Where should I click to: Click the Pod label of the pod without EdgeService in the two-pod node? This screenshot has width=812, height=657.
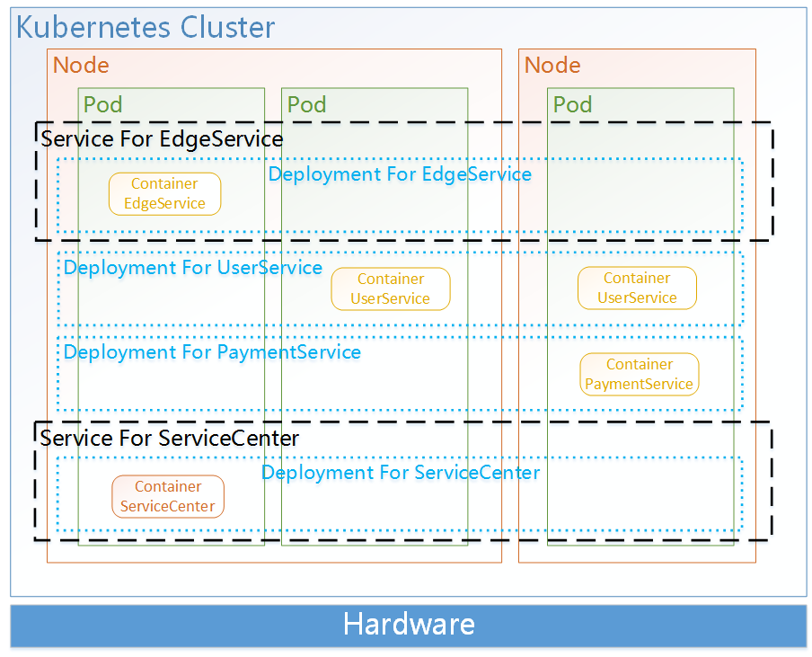(x=306, y=104)
